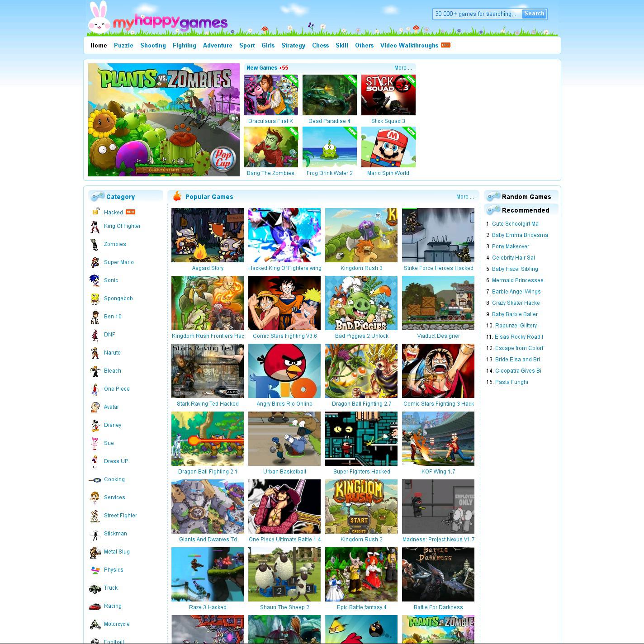Screen dimensions: 644x644
Task: Click the Truck category icon
Action: click(x=95, y=588)
